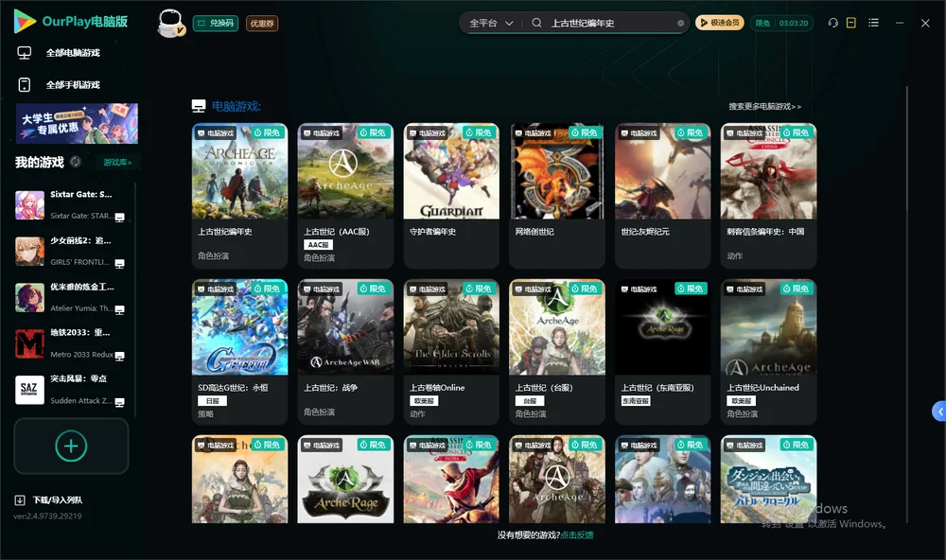Image resolution: width=946 pixels, height=560 pixels.
Task: Click the 点击反馈 feedback link
Action: (577, 534)
